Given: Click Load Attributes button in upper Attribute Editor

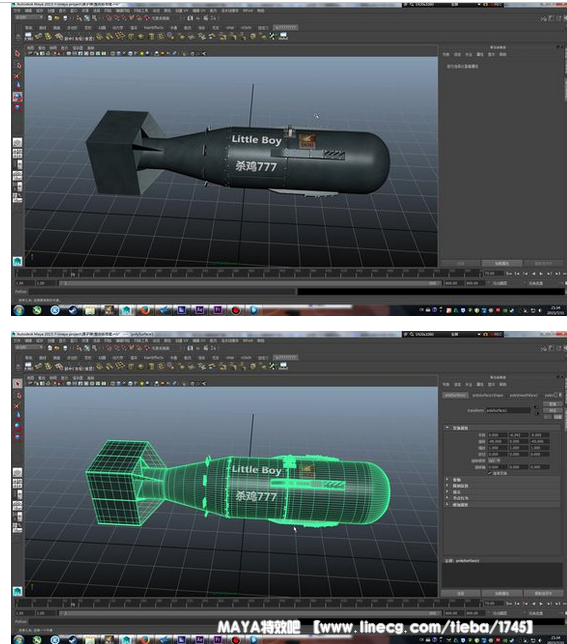Looking at the screenshot, I should pyautogui.click(x=502, y=263).
